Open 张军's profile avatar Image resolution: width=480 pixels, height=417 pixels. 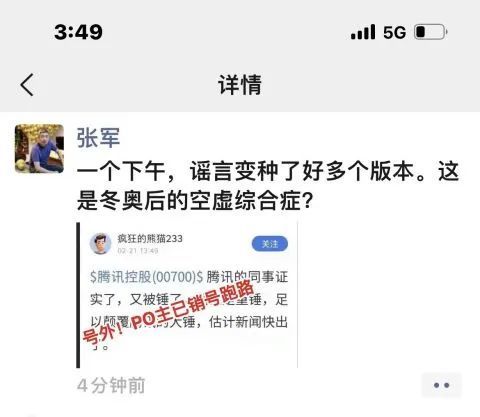[x=39, y=149]
